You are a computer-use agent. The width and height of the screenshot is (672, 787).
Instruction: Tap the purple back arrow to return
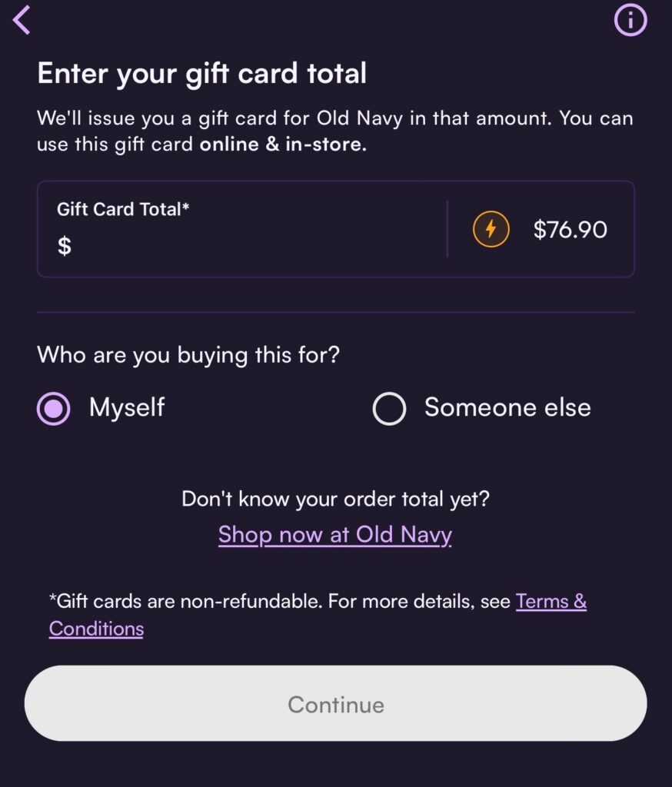pyautogui.click(x=22, y=21)
